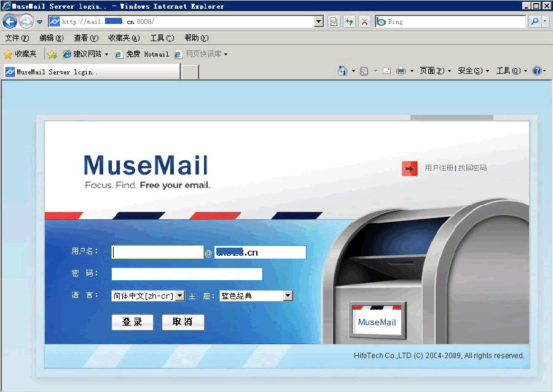Open a new blank tab
Screen dimensions: 553x392
(190, 72)
